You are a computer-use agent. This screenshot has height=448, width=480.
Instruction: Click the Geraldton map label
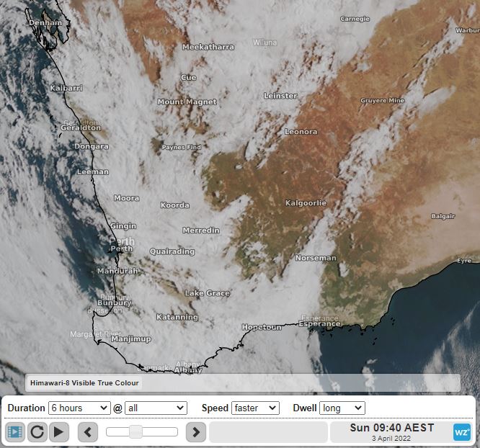click(81, 128)
